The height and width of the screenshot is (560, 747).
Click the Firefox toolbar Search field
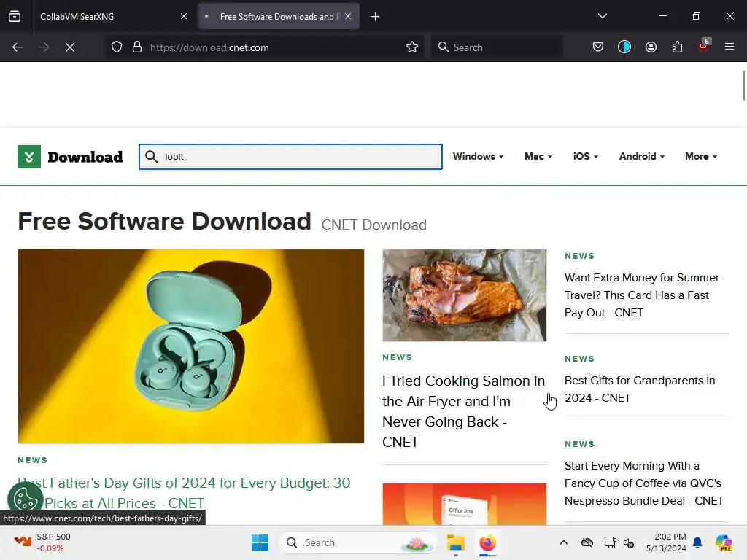pos(497,47)
